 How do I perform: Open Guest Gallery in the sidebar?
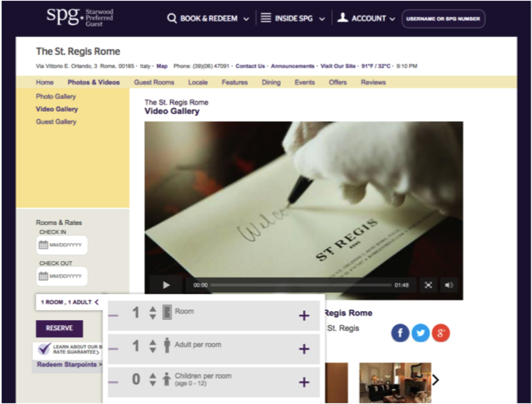point(56,122)
